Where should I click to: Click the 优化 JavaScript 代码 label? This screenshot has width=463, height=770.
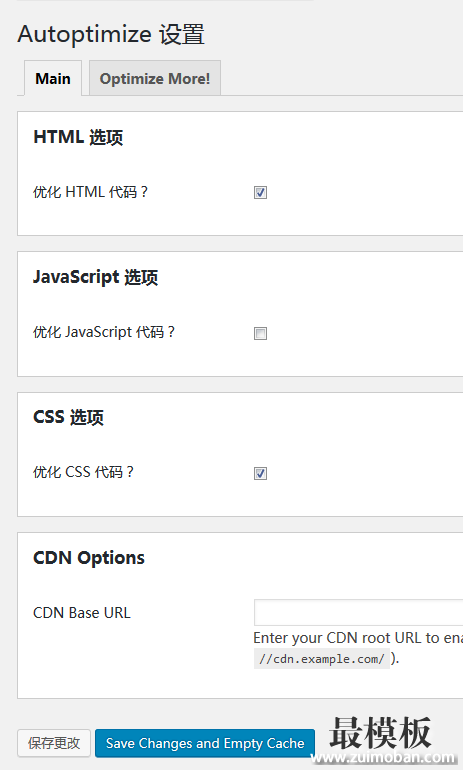(104, 332)
